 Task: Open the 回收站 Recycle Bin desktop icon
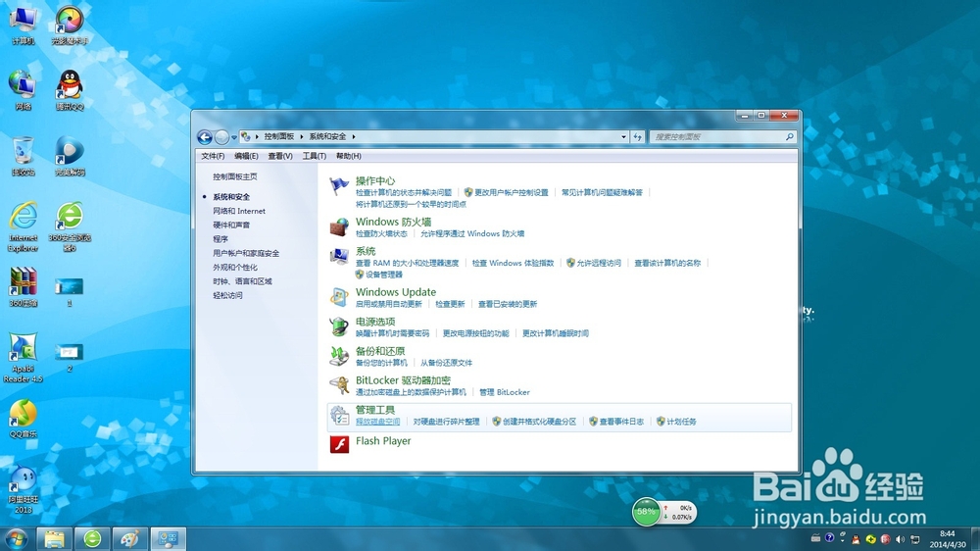click(24, 156)
